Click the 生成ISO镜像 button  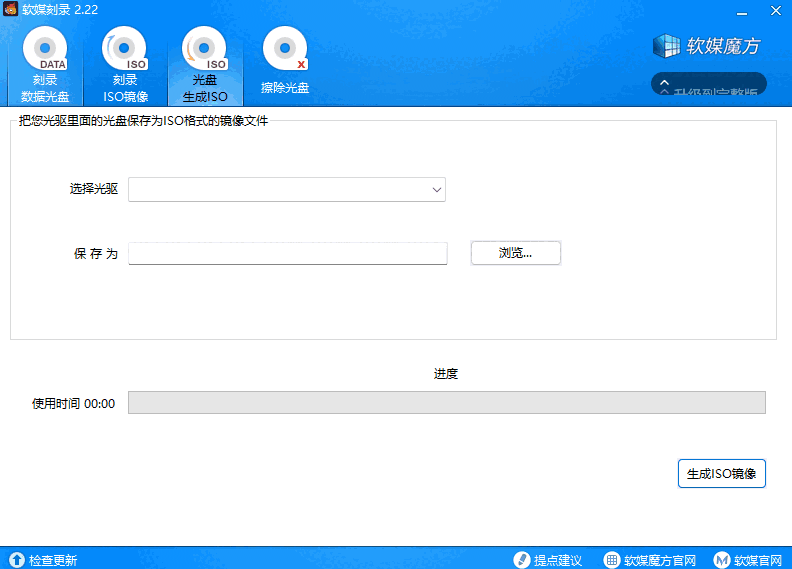(x=722, y=474)
